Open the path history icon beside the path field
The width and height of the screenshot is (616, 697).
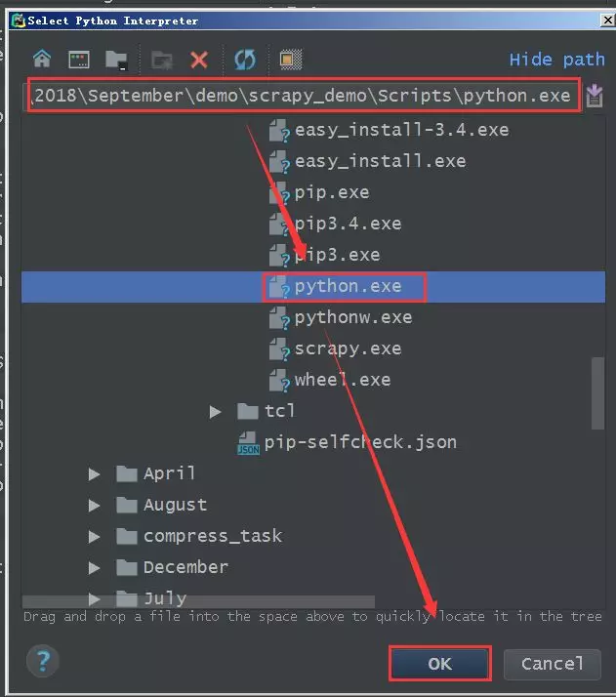coord(595,96)
